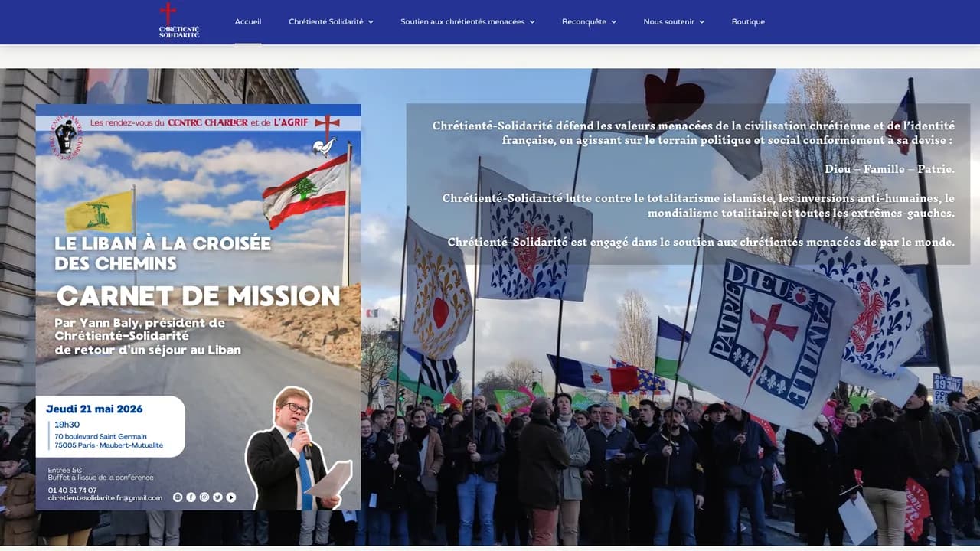This screenshot has height=551, width=980.
Task: Click the paragraph starting 'Chrétienté-Solidarité lutte contre'
Action: click(x=698, y=206)
